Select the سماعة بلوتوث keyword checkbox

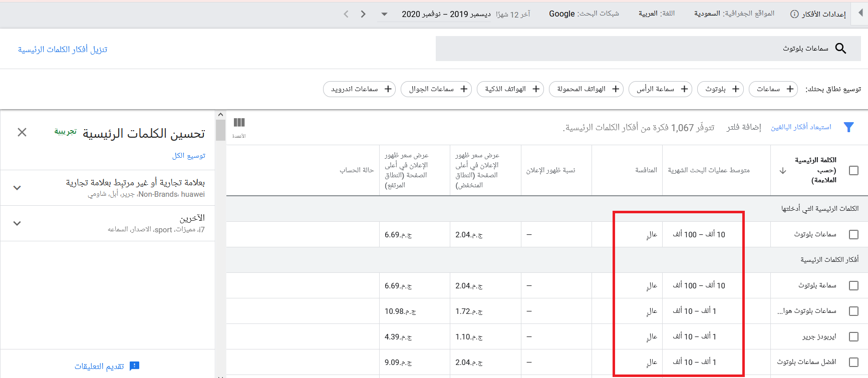click(x=853, y=285)
